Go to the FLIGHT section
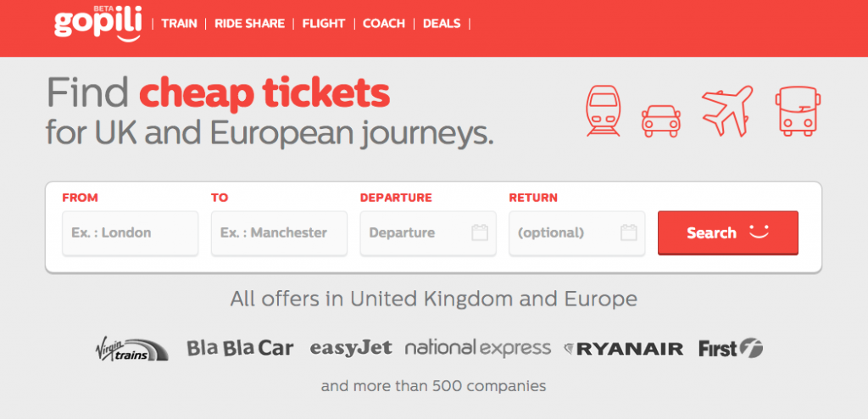 click(324, 24)
